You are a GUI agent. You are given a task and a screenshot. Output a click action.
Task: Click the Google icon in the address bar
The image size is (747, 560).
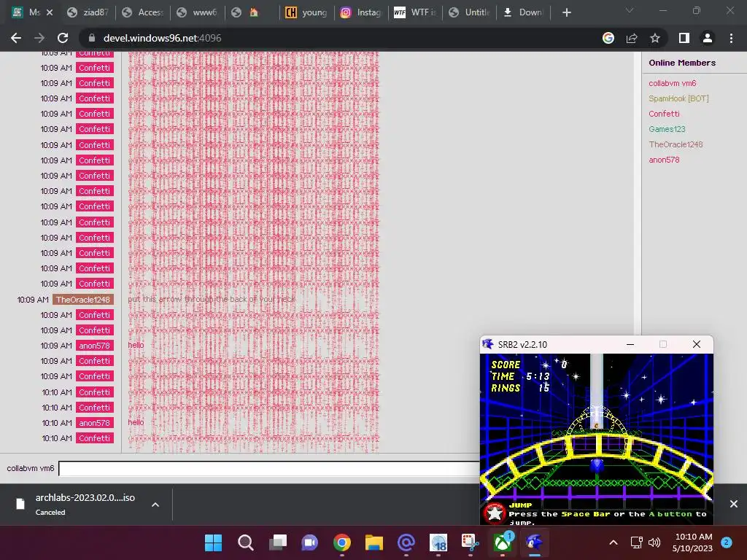pos(608,38)
